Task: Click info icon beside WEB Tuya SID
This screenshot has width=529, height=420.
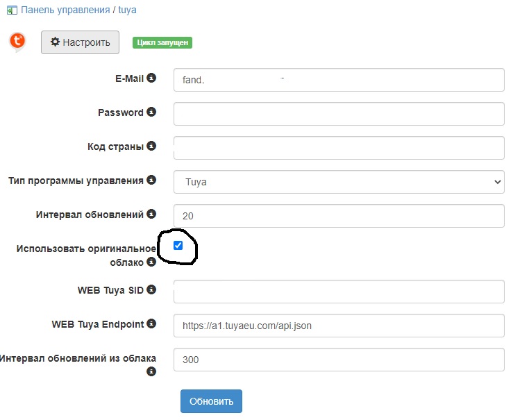Action: point(151,289)
